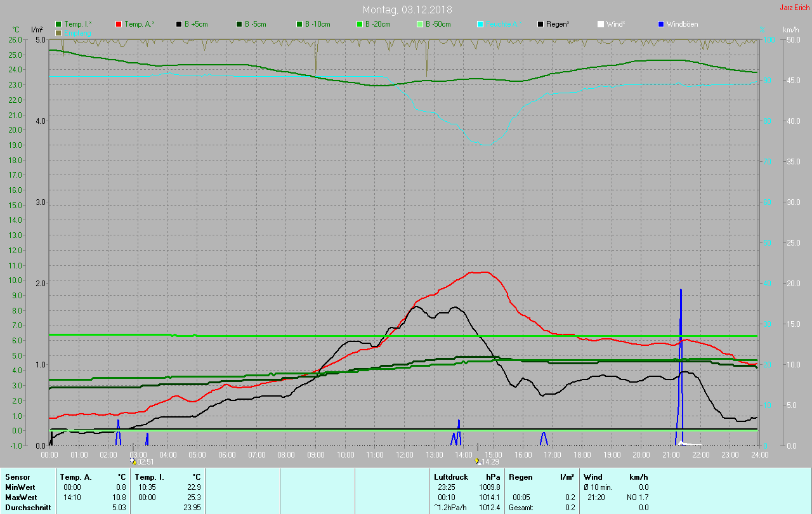
Task: Click the 02:51 moon time marker
Action: 141,462
